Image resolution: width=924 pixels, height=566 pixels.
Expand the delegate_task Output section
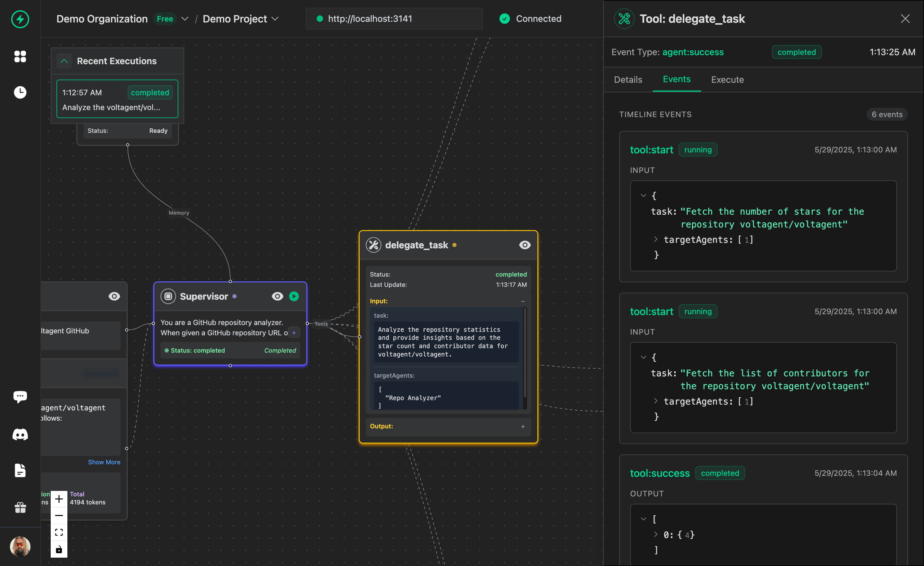coord(523,426)
